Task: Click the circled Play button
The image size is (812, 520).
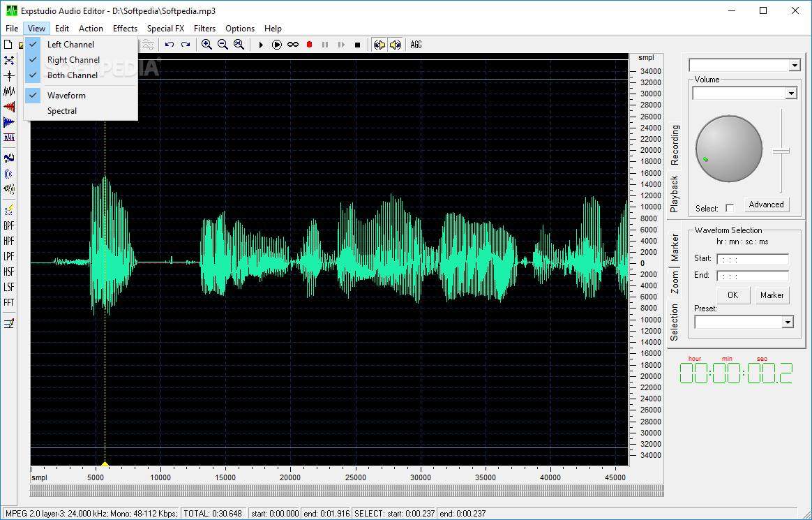Action: 277,45
